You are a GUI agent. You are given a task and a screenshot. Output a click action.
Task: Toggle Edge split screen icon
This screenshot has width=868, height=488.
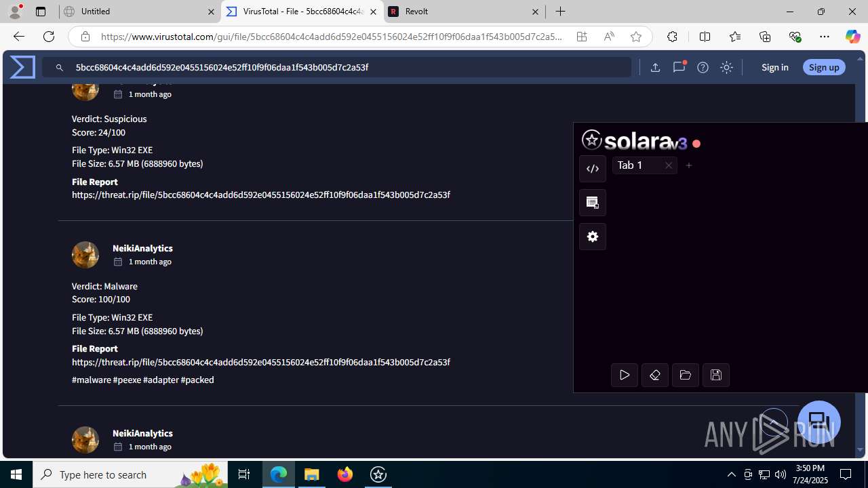coord(705,37)
